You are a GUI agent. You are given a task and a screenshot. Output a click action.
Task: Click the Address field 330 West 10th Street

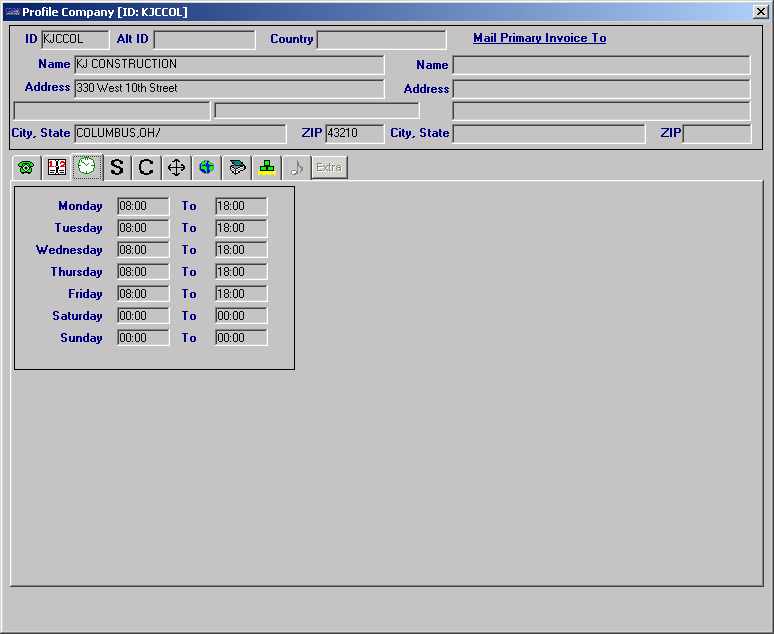pos(229,88)
